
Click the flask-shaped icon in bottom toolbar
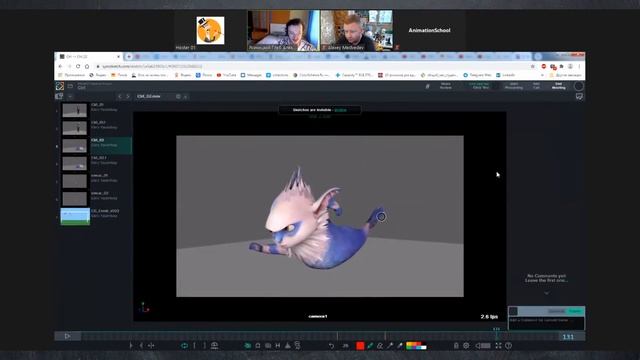pyautogui.click(x=288, y=346)
